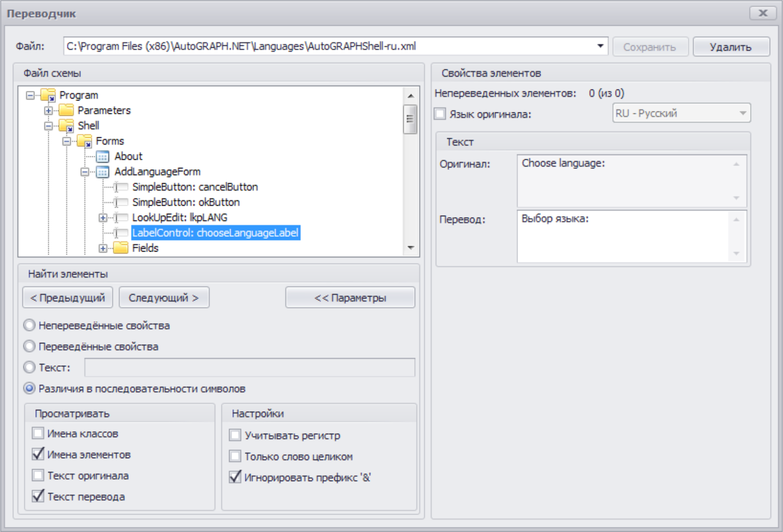Click the chooseLanguageLabel control icon

(121, 233)
